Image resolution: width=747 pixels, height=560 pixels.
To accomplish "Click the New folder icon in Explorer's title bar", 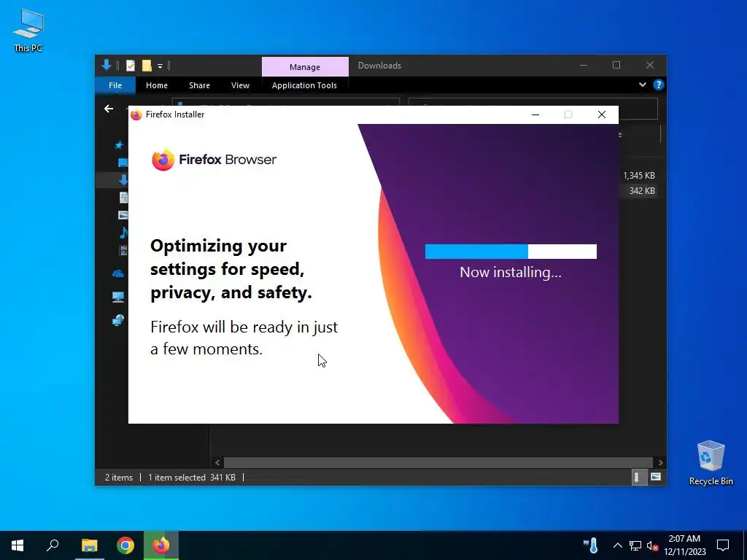I will (x=147, y=66).
